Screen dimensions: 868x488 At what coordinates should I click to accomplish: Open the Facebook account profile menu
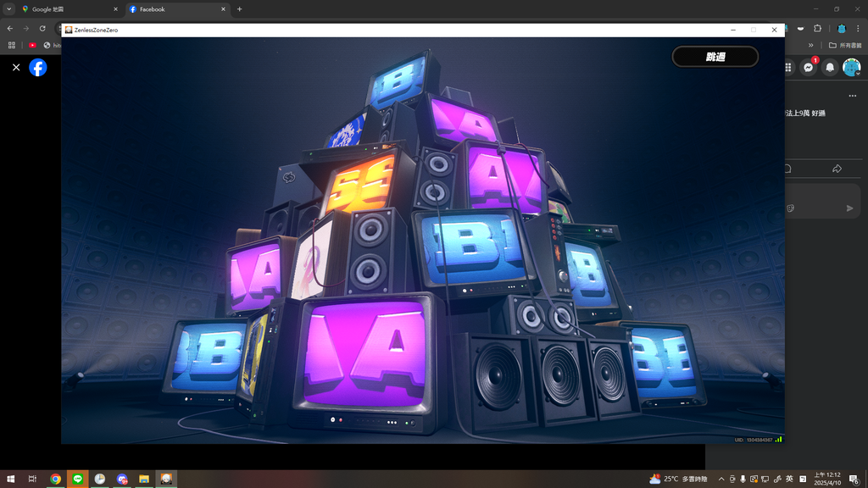[x=851, y=68]
